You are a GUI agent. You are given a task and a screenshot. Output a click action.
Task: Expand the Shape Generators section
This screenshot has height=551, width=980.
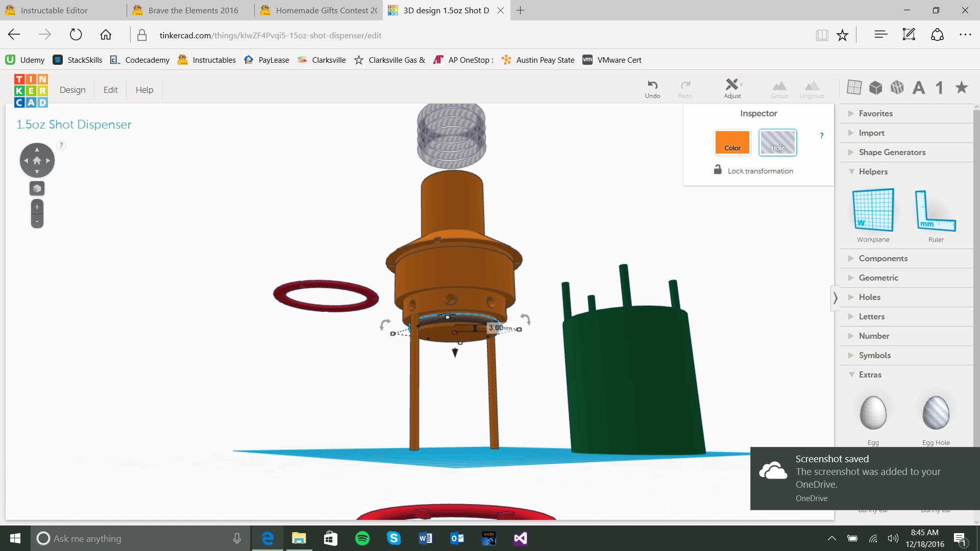pos(892,152)
